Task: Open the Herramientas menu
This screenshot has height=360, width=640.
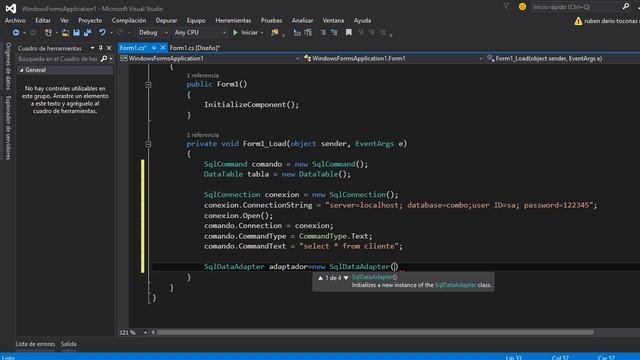Action: coord(233,20)
